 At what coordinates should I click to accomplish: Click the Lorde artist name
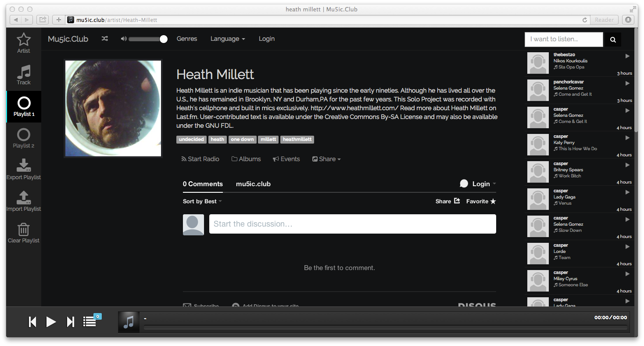[x=559, y=252]
